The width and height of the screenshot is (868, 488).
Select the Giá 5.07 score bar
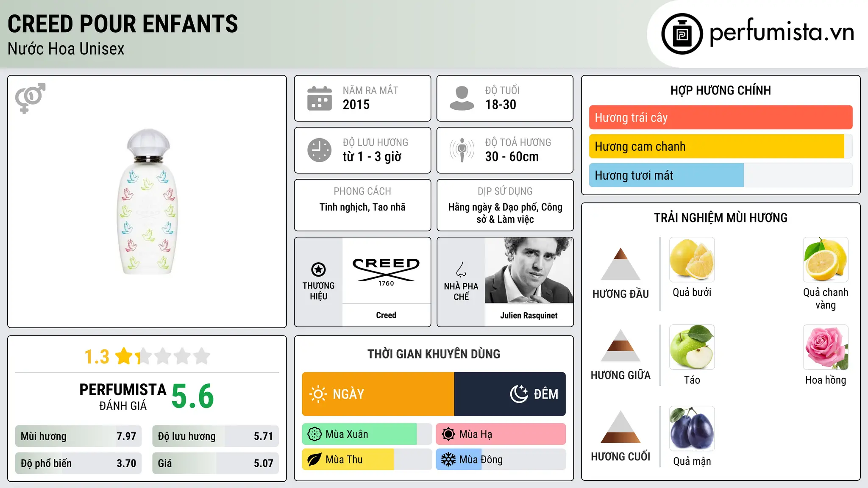pos(216,463)
